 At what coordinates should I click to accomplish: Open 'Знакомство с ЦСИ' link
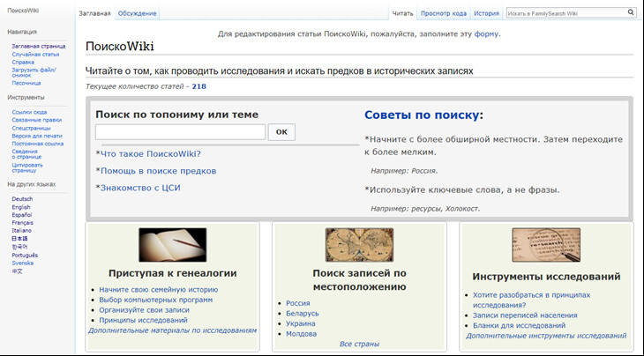[140, 188]
